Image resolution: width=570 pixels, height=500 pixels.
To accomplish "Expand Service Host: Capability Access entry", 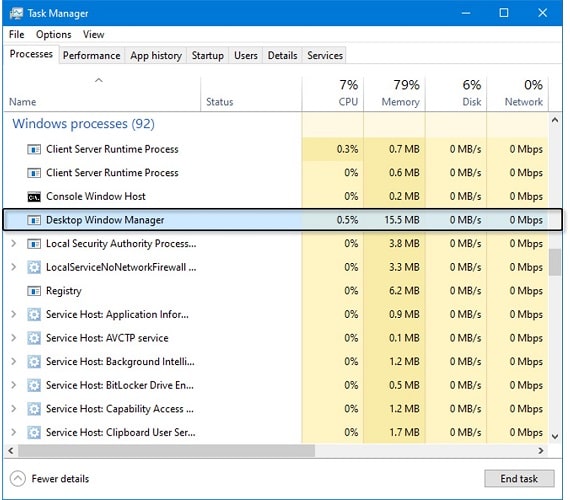I will [13, 409].
